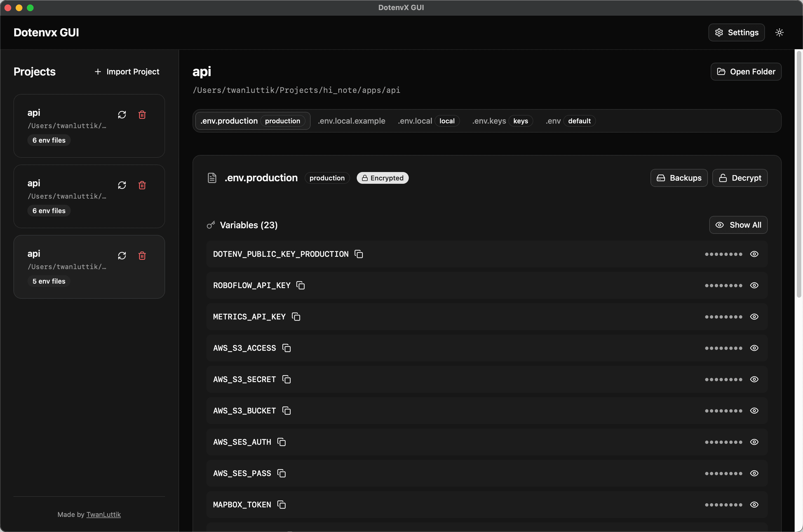
Task: Show the AWS_SES_PASS value
Action: pyautogui.click(x=754, y=473)
